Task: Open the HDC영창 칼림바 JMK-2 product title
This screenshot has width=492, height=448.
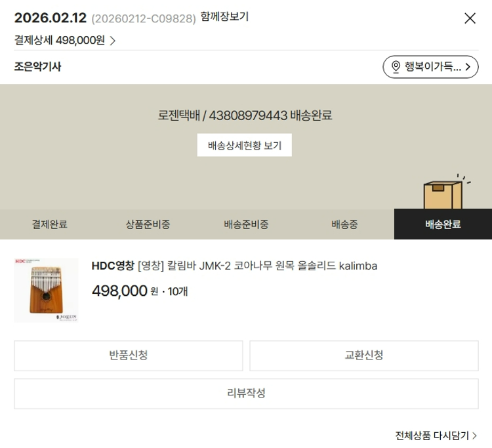Action: pyautogui.click(x=234, y=266)
